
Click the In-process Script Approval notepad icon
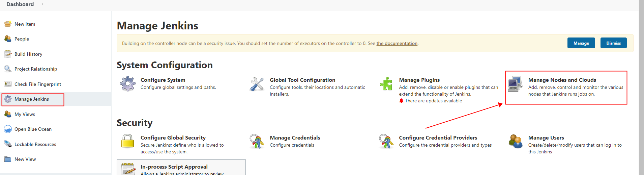[x=128, y=169]
